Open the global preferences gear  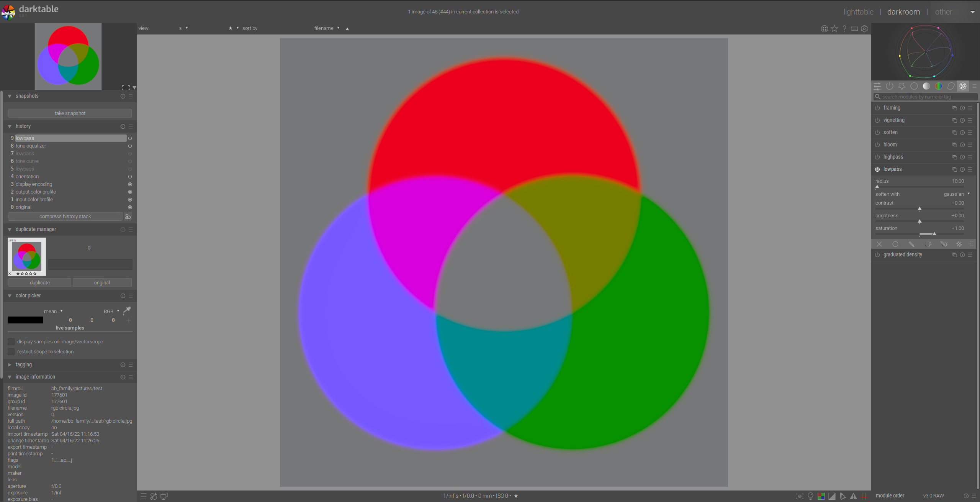click(864, 29)
